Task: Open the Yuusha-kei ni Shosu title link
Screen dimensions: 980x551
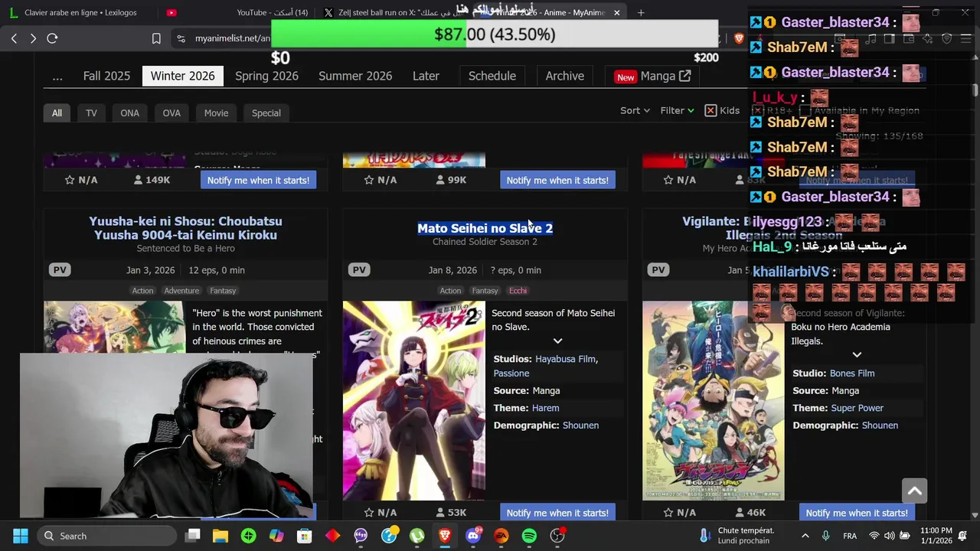Action: click(186, 228)
